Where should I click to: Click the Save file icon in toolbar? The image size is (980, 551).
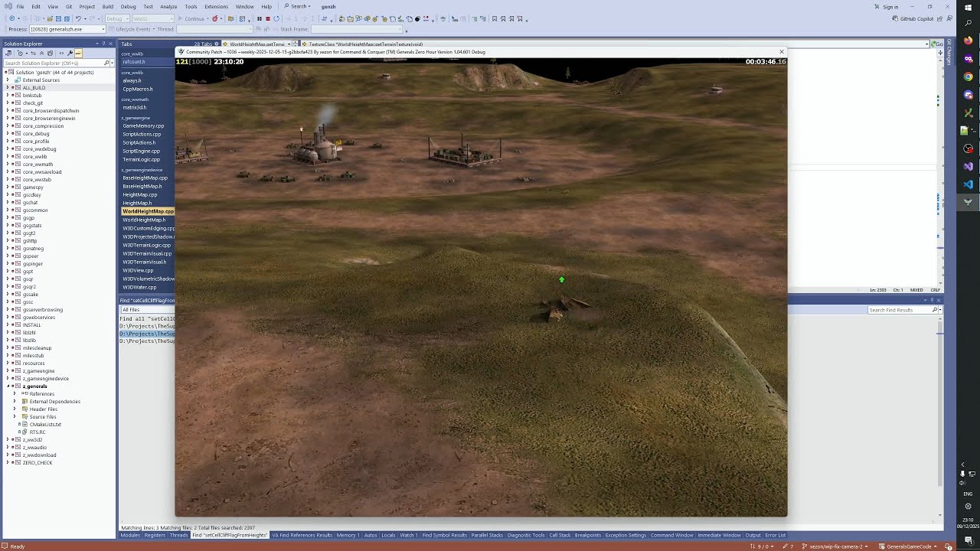pyautogui.click(x=58, y=18)
